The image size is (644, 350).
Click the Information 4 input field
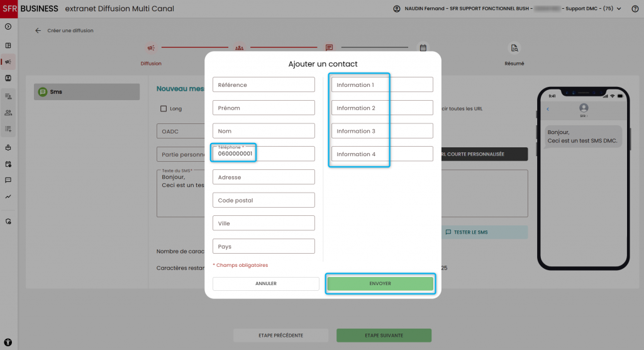(x=382, y=154)
